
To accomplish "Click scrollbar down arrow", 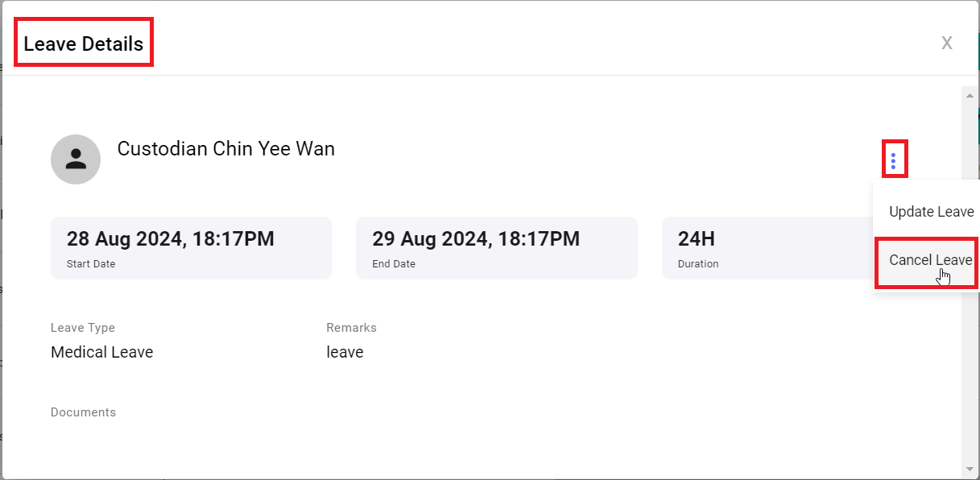I will click(970, 468).
